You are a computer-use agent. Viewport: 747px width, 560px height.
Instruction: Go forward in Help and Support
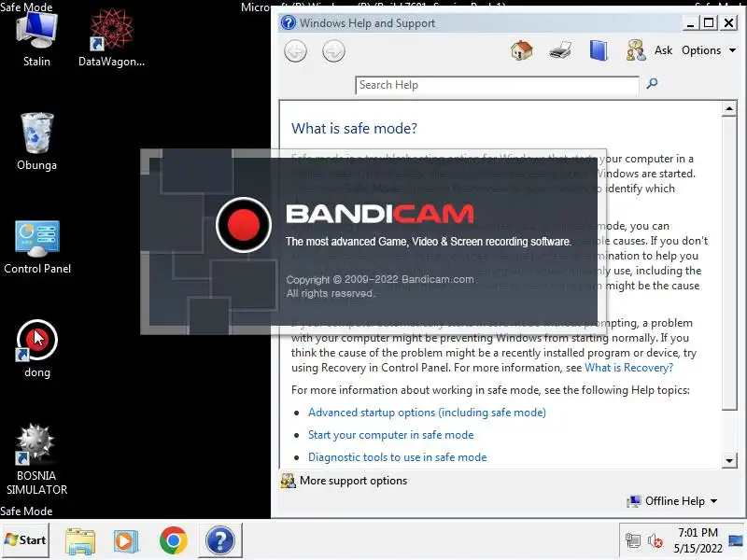tap(333, 51)
